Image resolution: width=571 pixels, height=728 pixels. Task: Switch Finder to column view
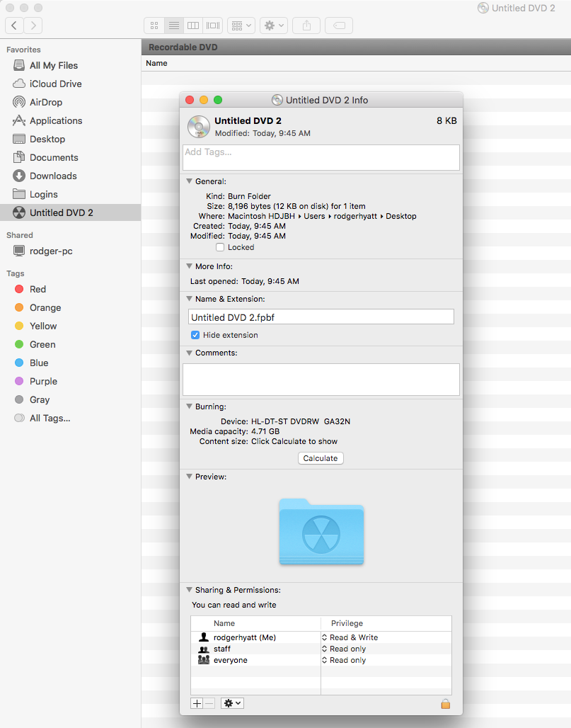pyautogui.click(x=193, y=25)
